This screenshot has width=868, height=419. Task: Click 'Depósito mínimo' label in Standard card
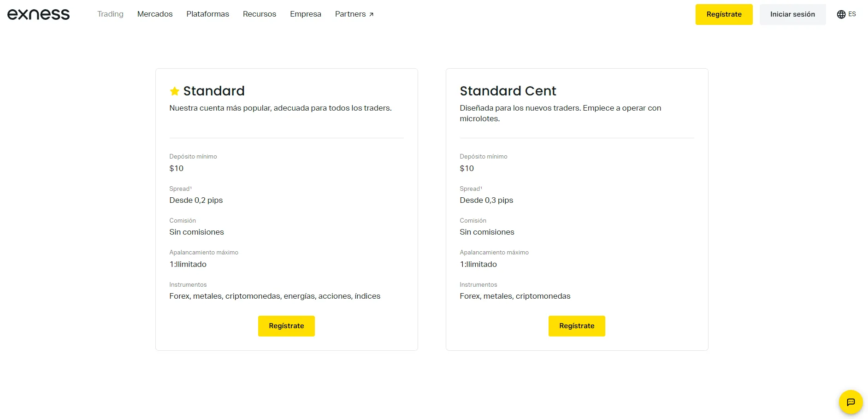[193, 156]
